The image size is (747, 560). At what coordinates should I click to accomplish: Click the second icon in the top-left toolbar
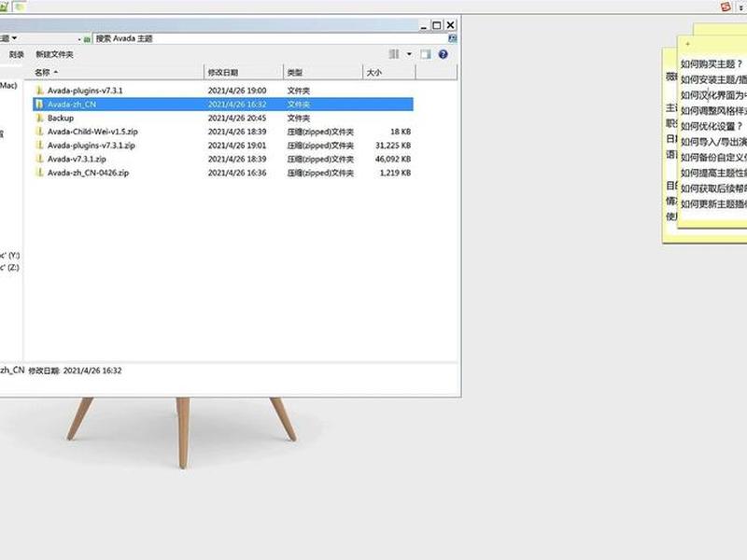[x=20, y=7]
